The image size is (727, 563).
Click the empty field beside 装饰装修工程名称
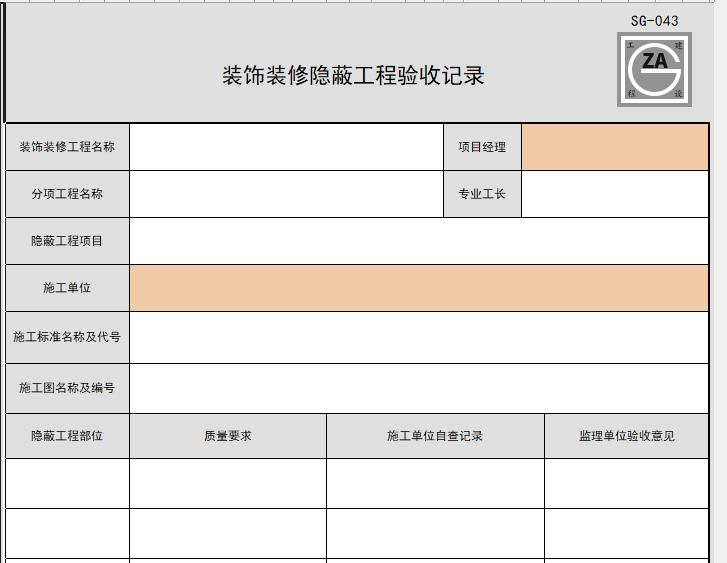(286, 147)
